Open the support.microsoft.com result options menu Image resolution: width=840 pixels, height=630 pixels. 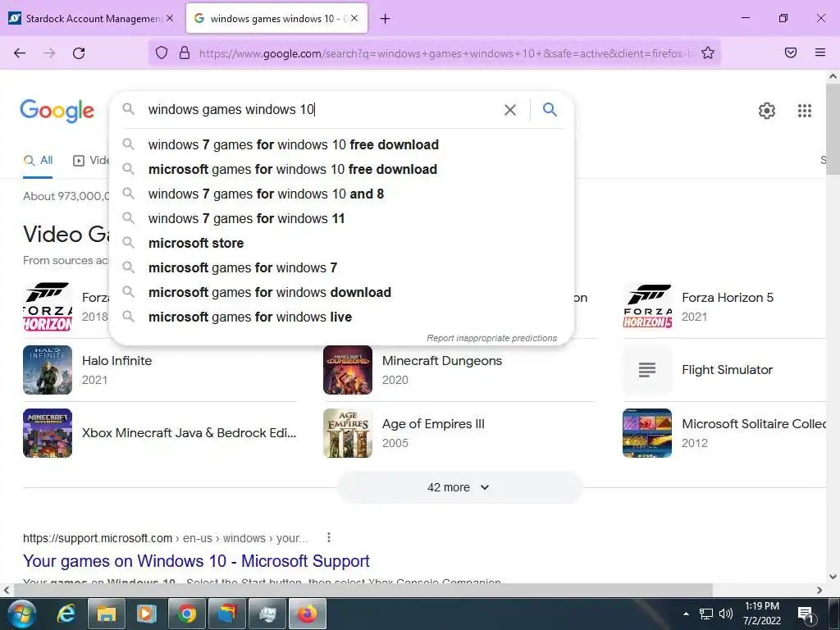click(x=328, y=537)
